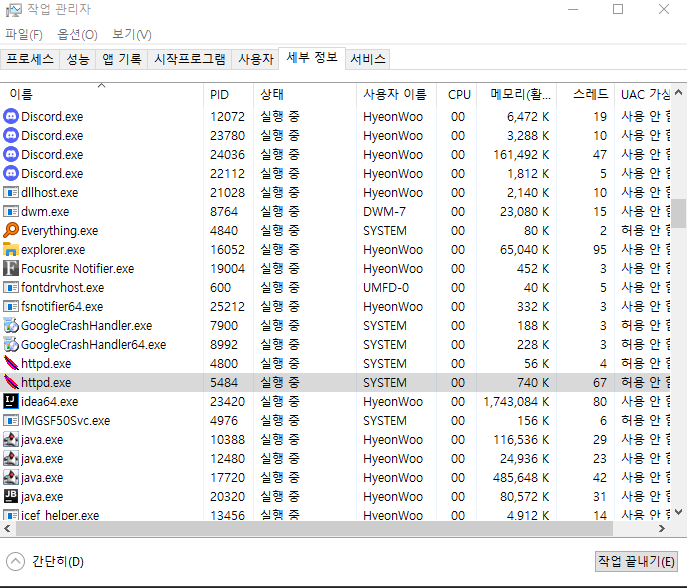Click the memory value 1,743,084 K

pos(516,401)
